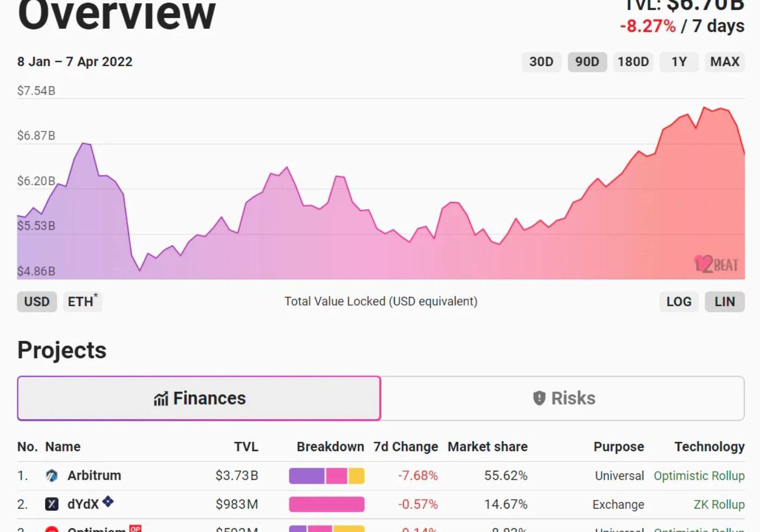Click the shield icon in Risks tab

click(539, 398)
